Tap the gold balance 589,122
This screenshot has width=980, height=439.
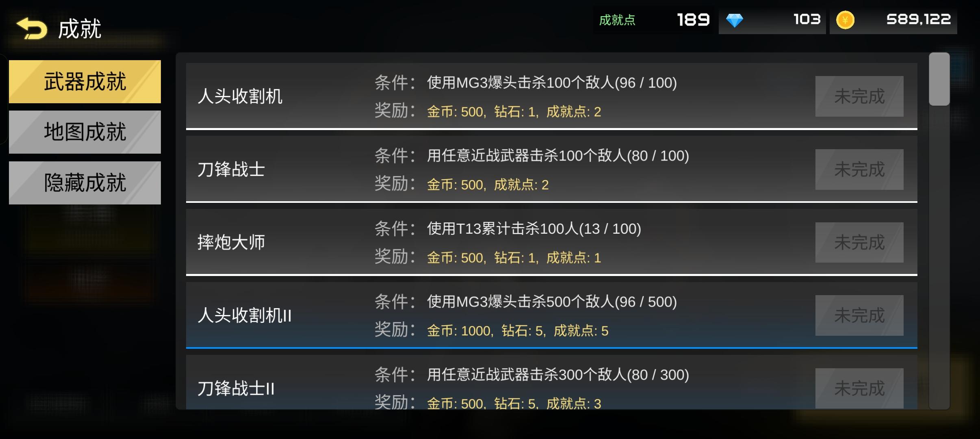[918, 20]
